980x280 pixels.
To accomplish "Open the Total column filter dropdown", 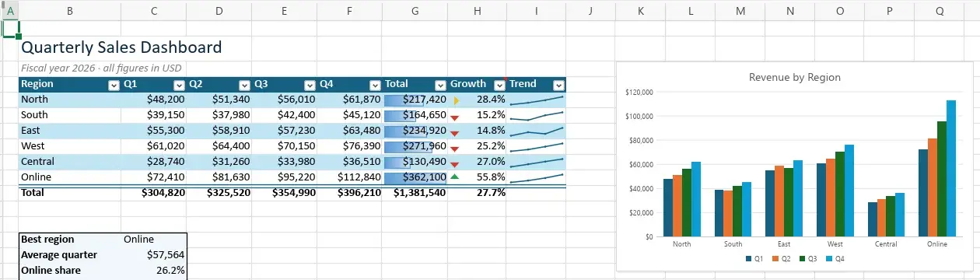I will 440,85.
